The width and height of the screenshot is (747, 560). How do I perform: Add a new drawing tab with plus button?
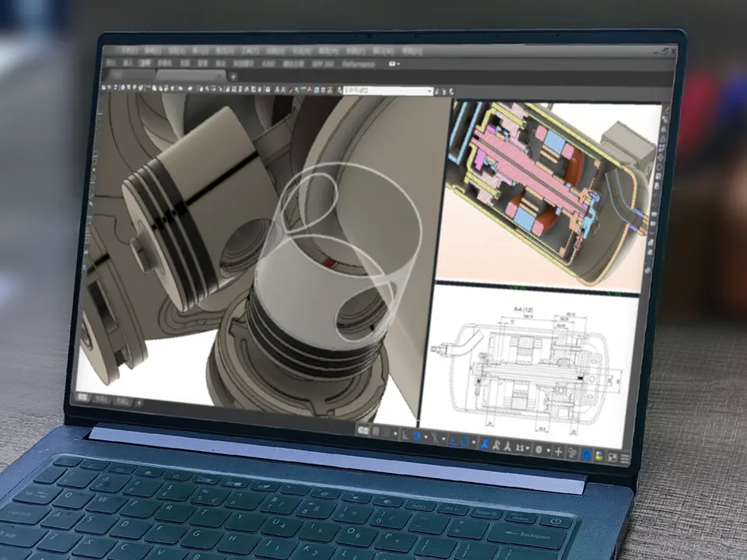[x=233, y=75]
